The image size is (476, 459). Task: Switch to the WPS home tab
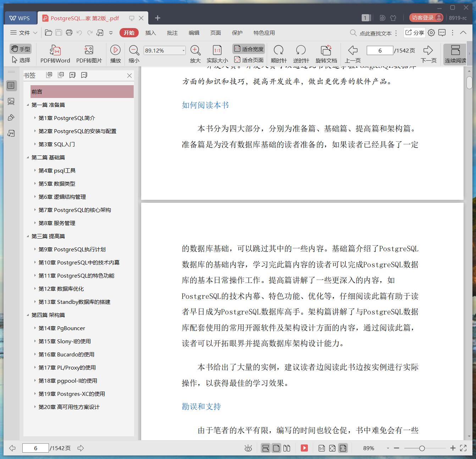click(x=20, y=18)
